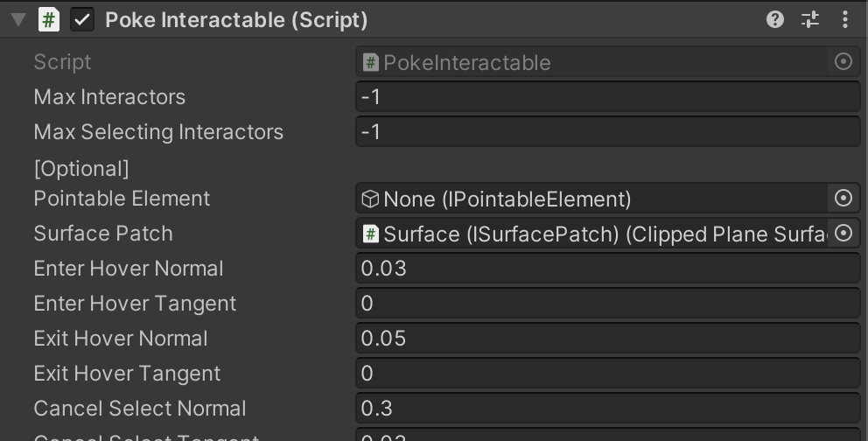Open object picker for Surface Patch

[x=843, y=234]
